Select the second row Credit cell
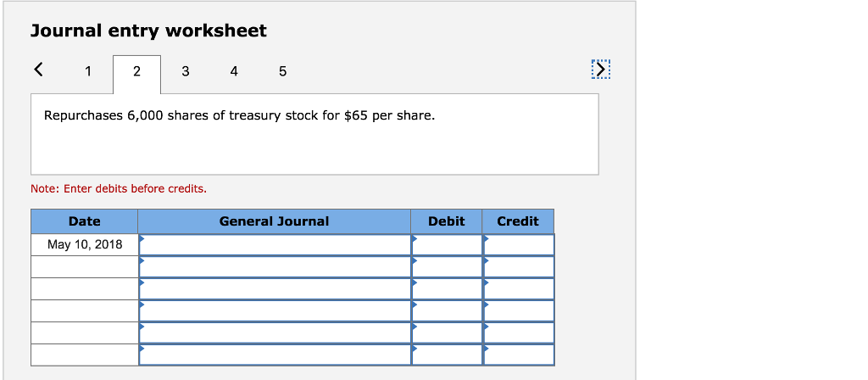 pyautogui.click(x=518, y=267)
